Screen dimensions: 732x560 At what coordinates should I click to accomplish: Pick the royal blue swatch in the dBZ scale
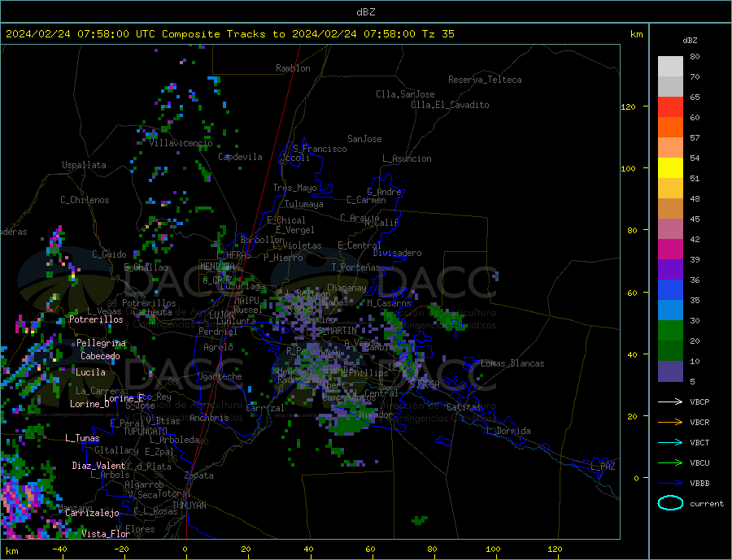[x=670, y=290]
